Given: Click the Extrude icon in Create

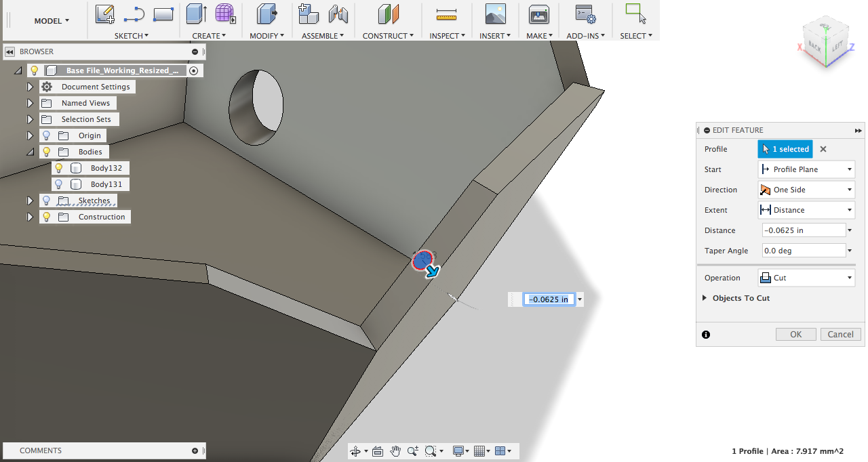Looking at the screenshot, I should (x=197, y=14).
